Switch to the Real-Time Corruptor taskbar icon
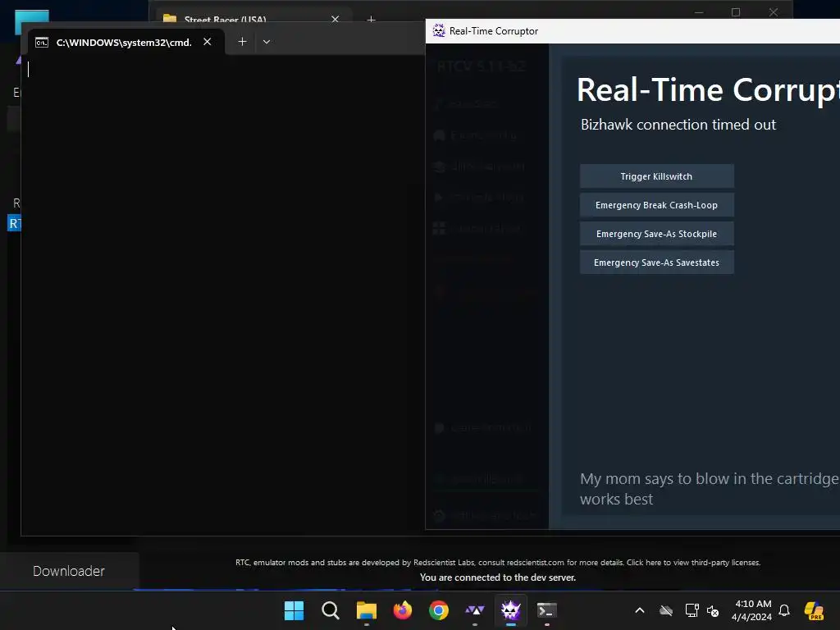The width and height of the screenshot is (840, 630). pyautogui.click(x=510, y=610)
